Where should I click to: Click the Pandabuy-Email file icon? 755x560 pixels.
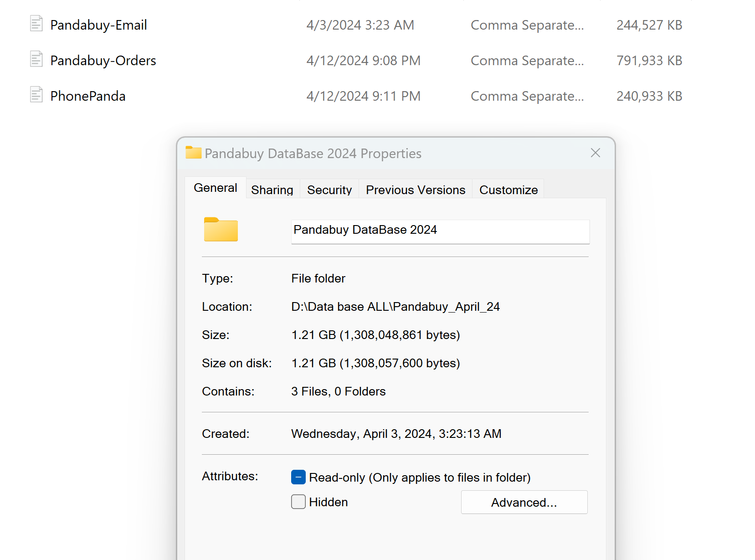point(36,24)
